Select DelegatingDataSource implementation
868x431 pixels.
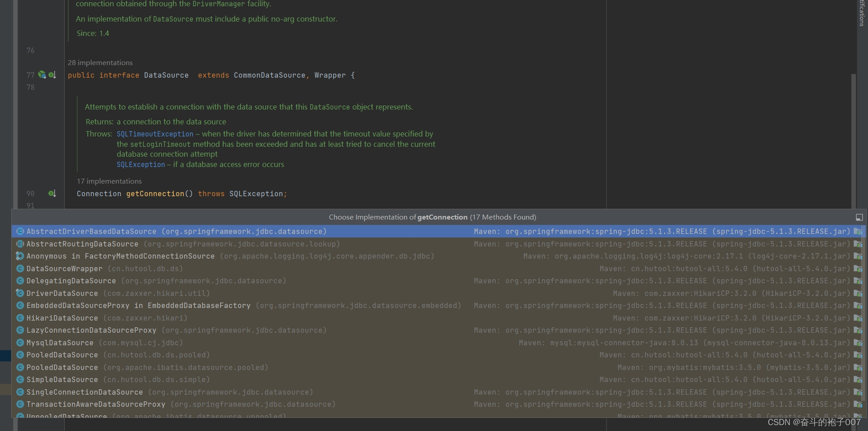(x=438, y=281)
